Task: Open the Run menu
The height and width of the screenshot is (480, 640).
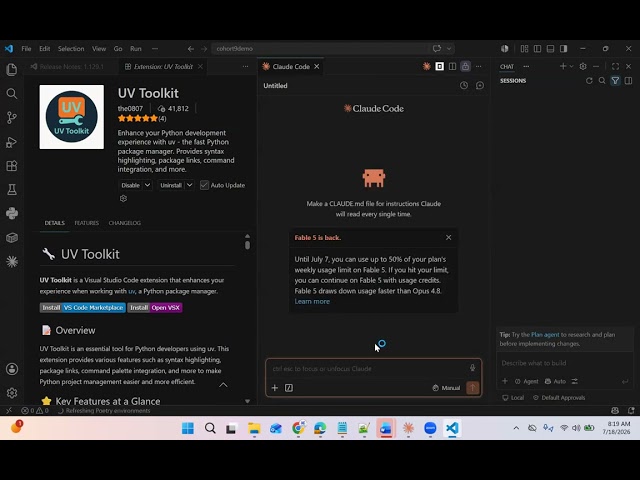Action: (136, 49)
